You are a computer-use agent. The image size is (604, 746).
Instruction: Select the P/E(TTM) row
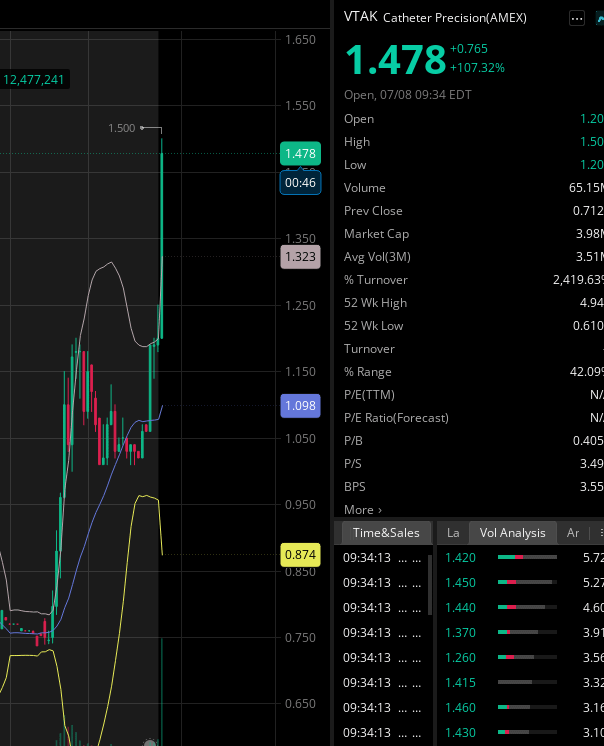tap(474, 395)
